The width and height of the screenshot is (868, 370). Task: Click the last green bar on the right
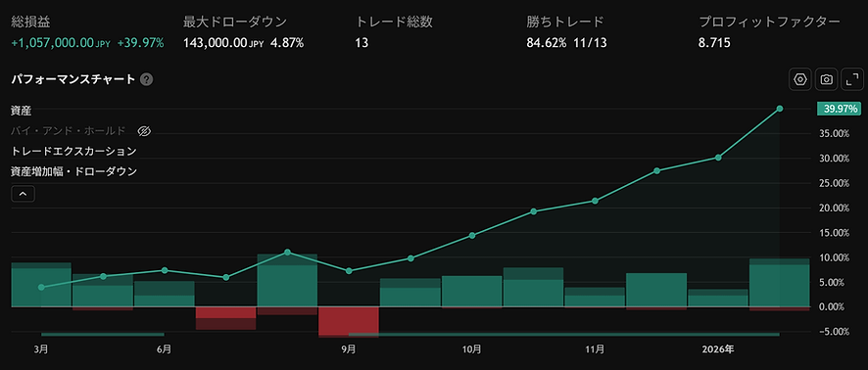(779, 283)
